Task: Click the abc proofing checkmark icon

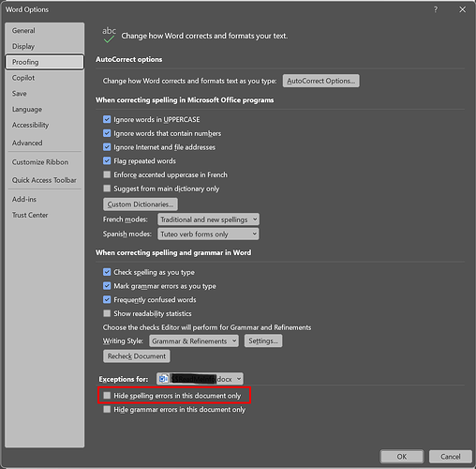Action: click(x=109, y=35)
